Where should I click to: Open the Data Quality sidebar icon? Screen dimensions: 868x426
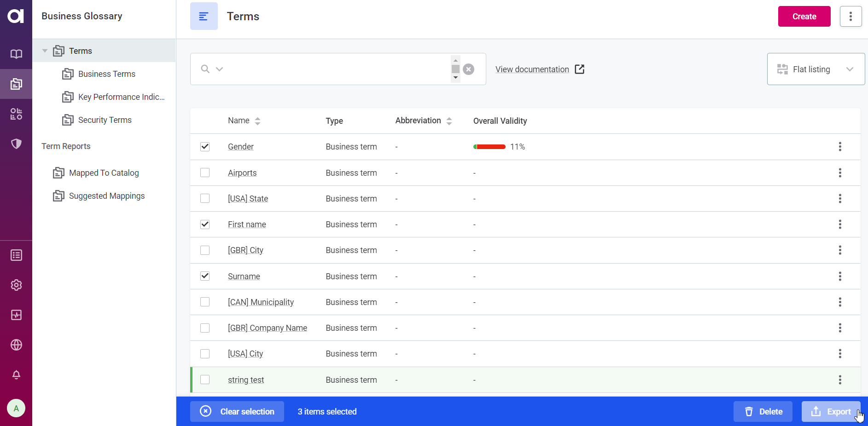pyautogui.click(x=16, y=114)
